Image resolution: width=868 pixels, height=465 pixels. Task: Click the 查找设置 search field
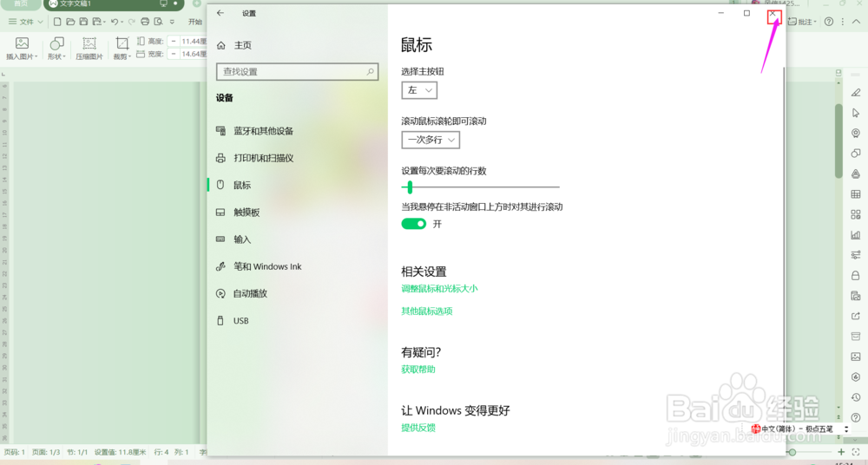tap(297, 71)
